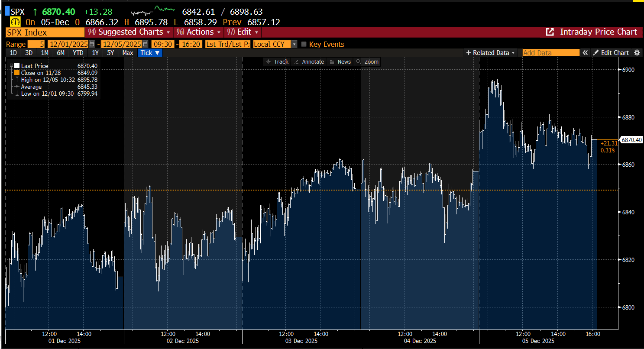Click the white Last Price color swatch
Viewport: 644px width, 349px height.
point(17,66)
